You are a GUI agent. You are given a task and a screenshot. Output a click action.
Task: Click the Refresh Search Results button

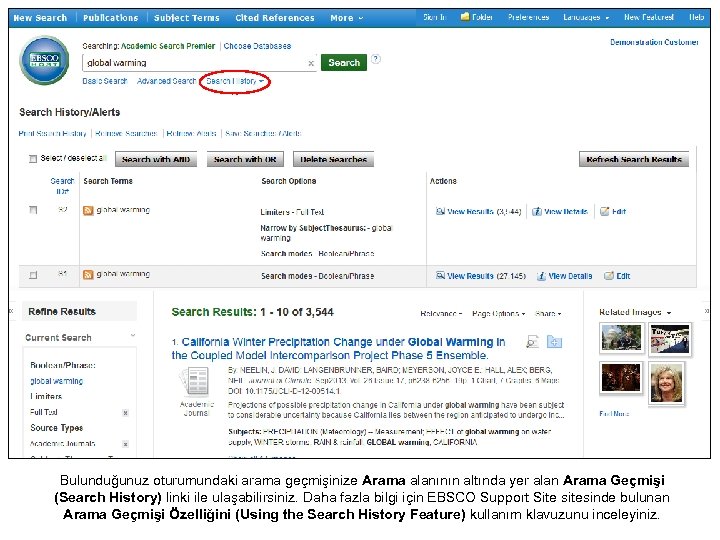click(634, 159)
